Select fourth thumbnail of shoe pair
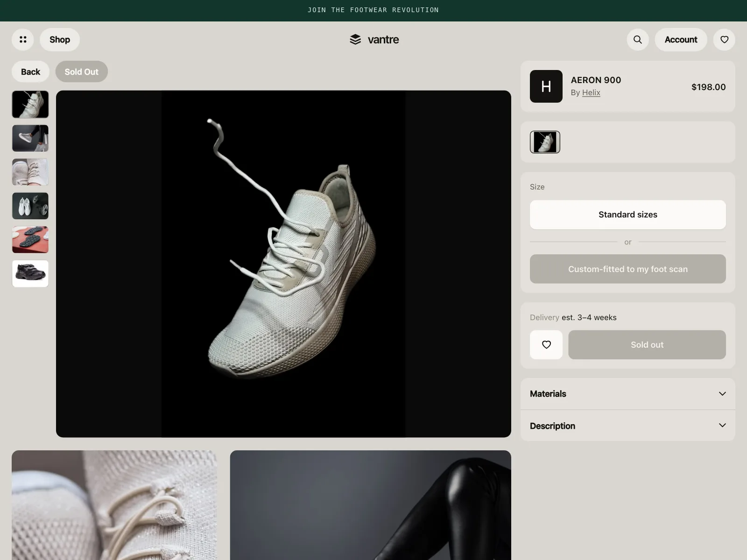This screenshot has height=560, width=747. [x=30, y=206]
